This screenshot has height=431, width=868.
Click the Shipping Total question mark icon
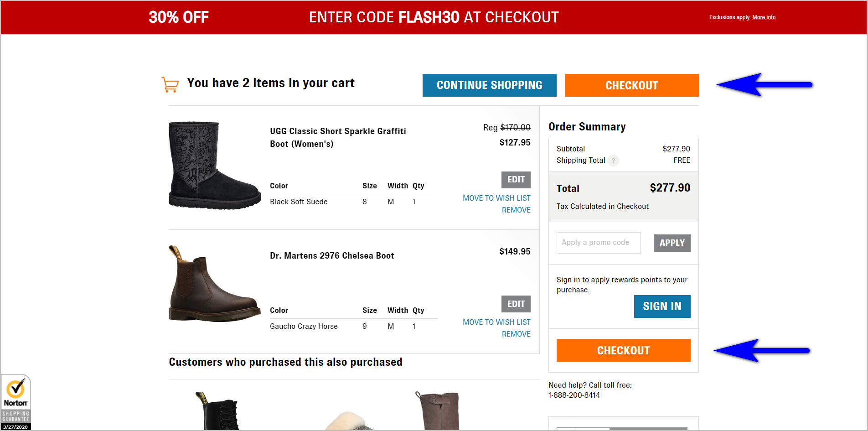click(613, 161)
